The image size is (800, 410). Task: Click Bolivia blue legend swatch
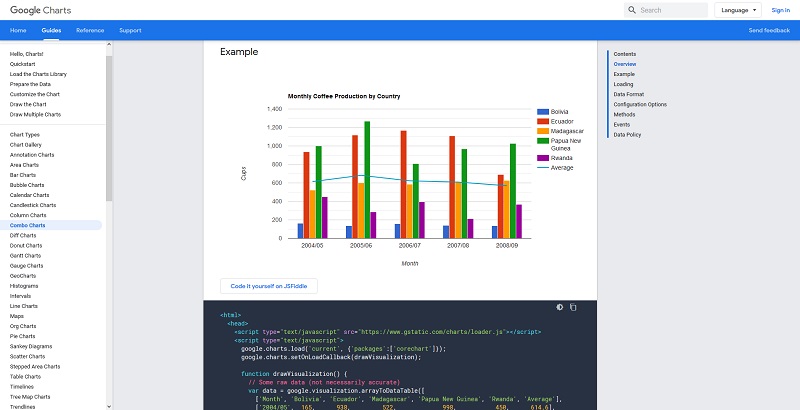click(543, 112)
